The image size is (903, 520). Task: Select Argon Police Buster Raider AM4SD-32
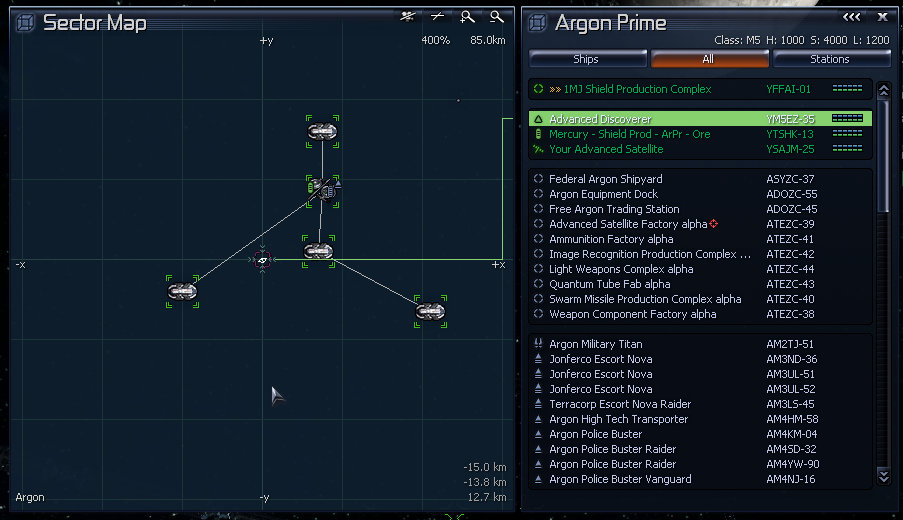700,449
